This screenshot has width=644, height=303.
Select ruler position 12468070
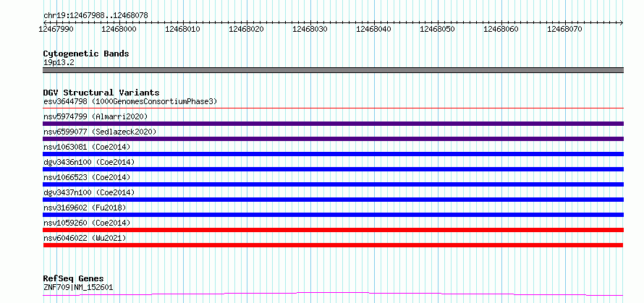564,30
